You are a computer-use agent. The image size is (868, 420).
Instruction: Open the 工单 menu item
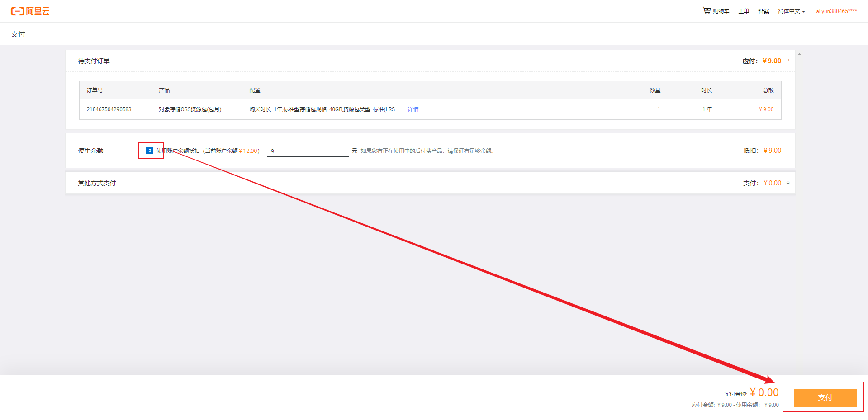(743, 11)
